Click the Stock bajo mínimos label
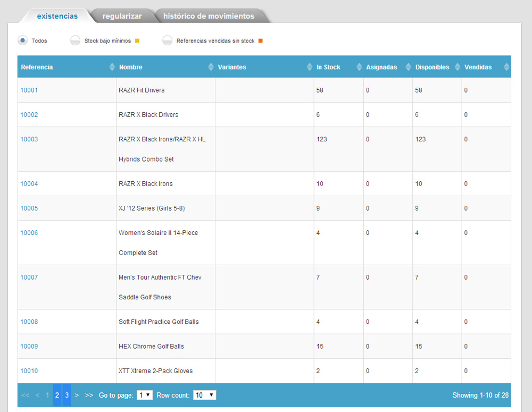 [x=107, y=41]
